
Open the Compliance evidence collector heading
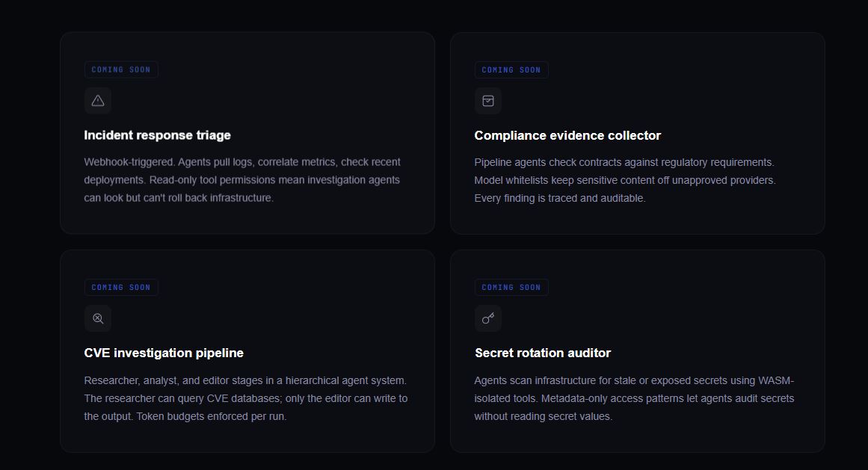tap(567, 135)
